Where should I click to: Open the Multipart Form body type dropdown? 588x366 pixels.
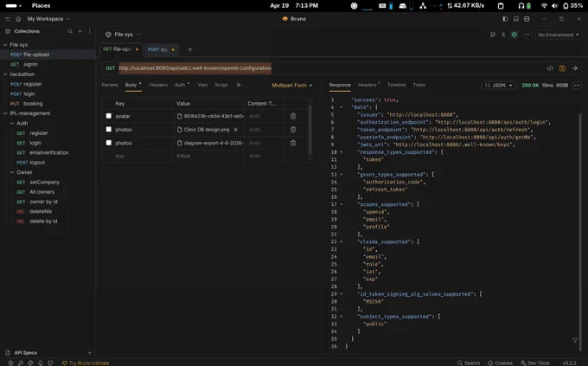pos(292,86)
